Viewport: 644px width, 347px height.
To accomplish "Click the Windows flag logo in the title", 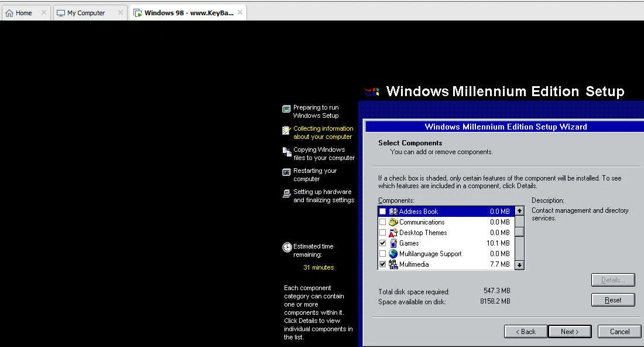I will [x=372, y=91].
